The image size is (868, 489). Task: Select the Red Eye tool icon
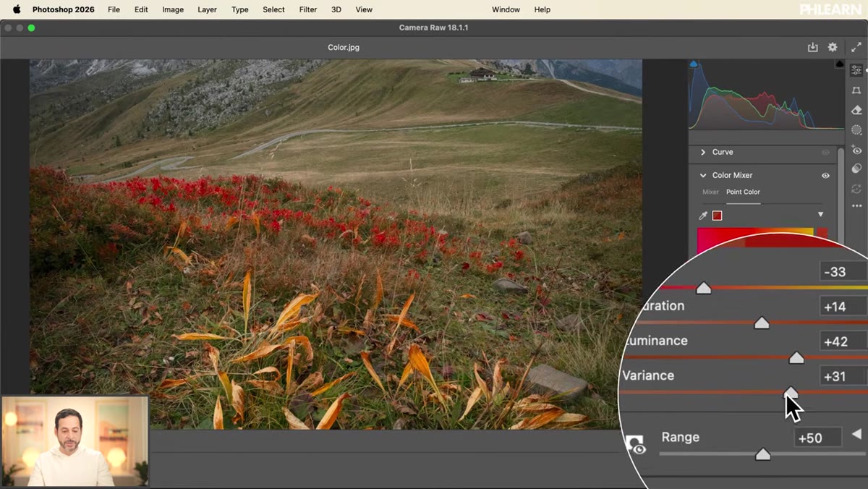[856, 150]
